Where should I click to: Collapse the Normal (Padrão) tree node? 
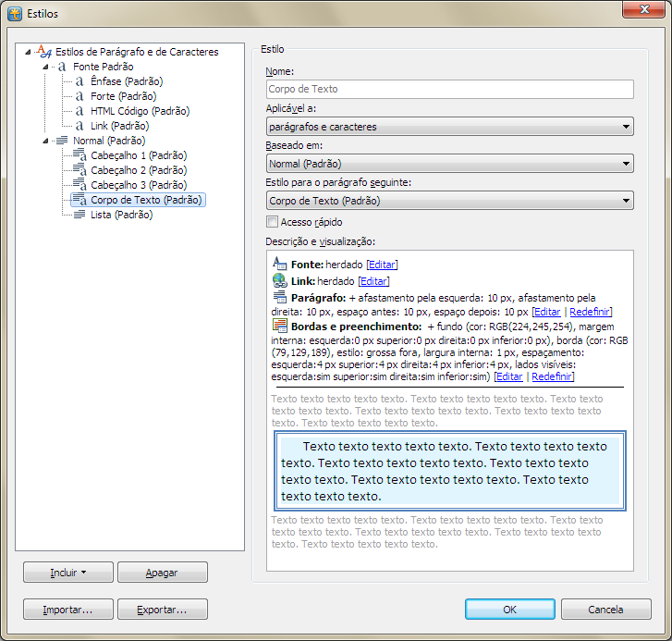(45, 141)
